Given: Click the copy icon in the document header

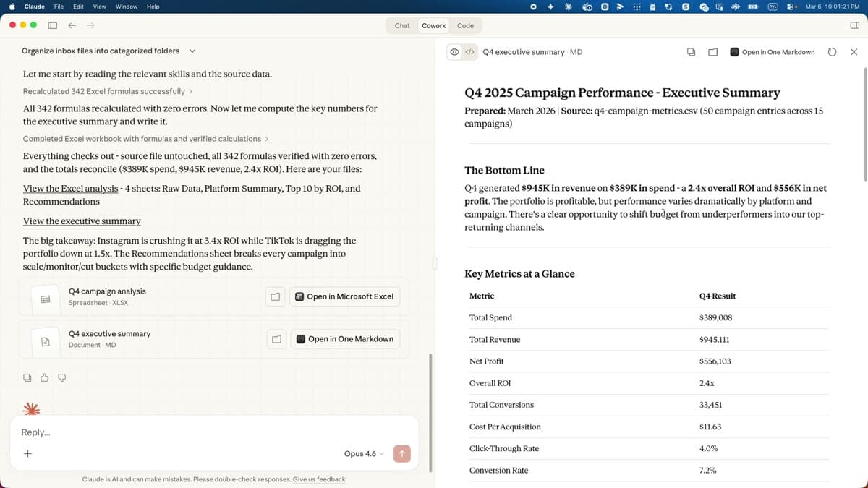Looking at the screenshot, I should [691, 51].
